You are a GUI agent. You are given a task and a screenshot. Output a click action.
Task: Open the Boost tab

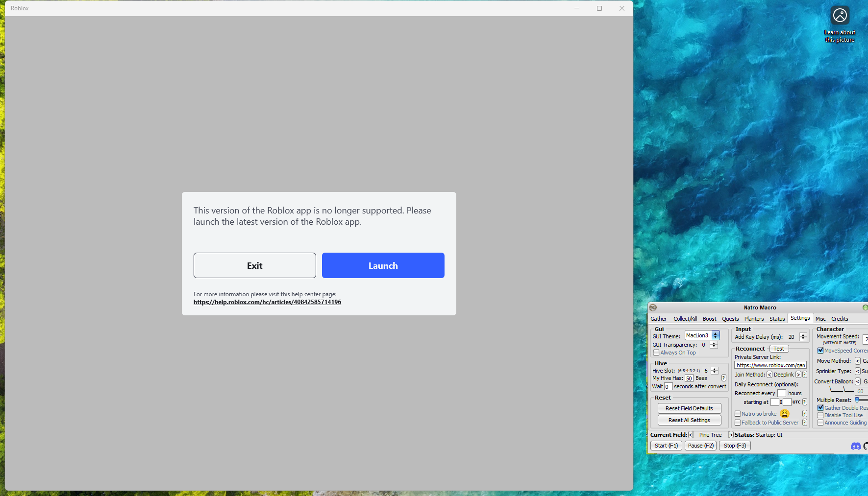tap(709, 319)
